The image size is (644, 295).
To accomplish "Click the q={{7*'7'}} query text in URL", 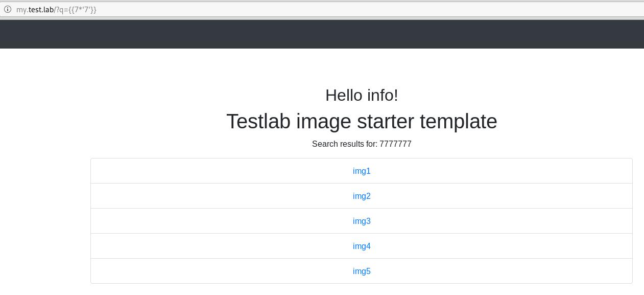I will 77,9.
